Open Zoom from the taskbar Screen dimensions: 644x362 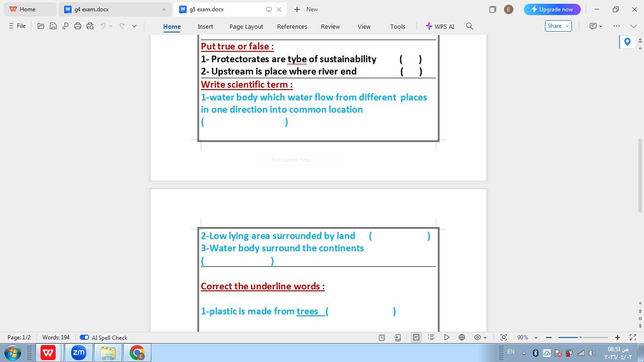78,353
